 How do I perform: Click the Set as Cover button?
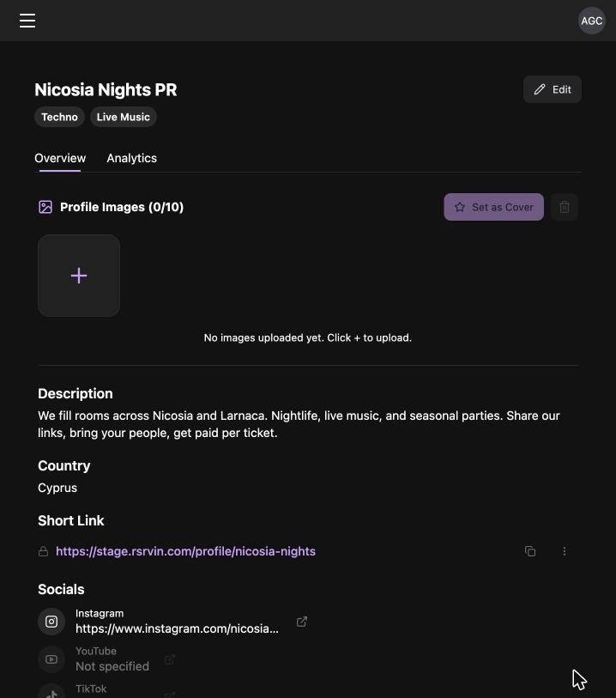(493, 207)
